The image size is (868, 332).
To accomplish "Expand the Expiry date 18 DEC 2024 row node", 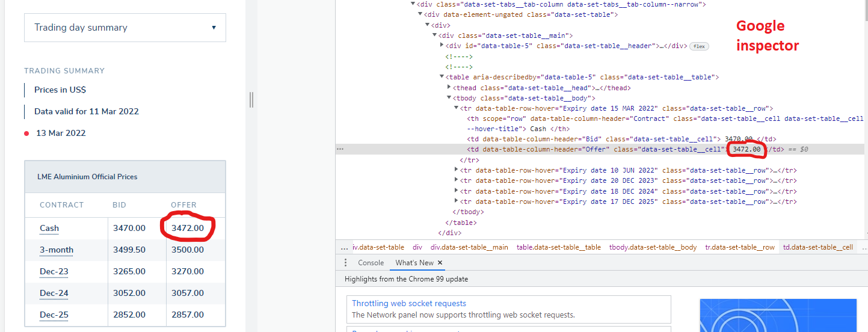I will [457, 191].
